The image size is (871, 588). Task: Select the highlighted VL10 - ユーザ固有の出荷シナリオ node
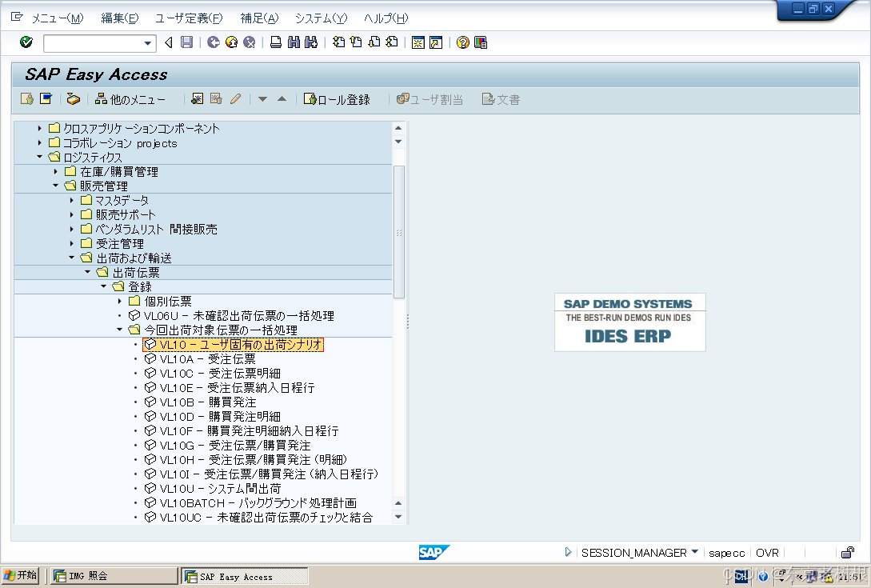234,345
